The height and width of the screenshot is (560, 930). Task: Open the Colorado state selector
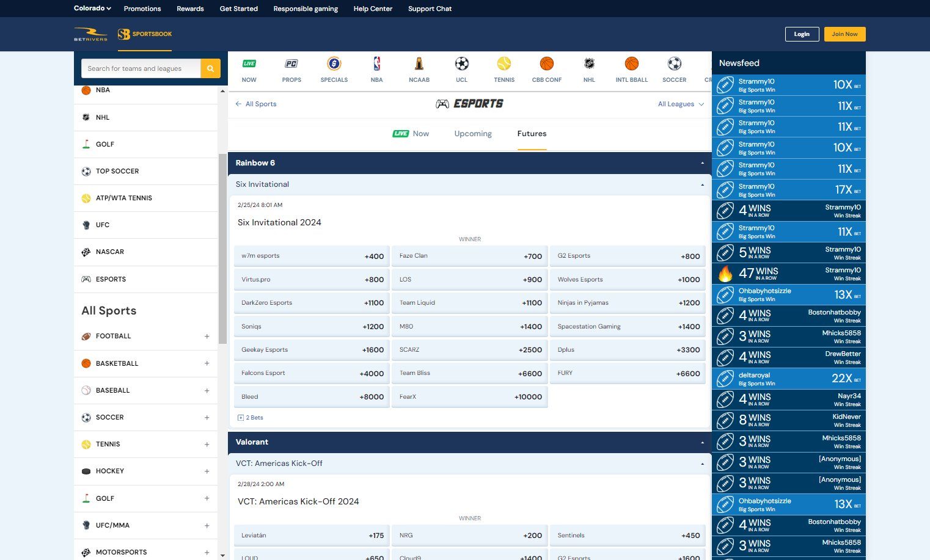click(92, 9)
